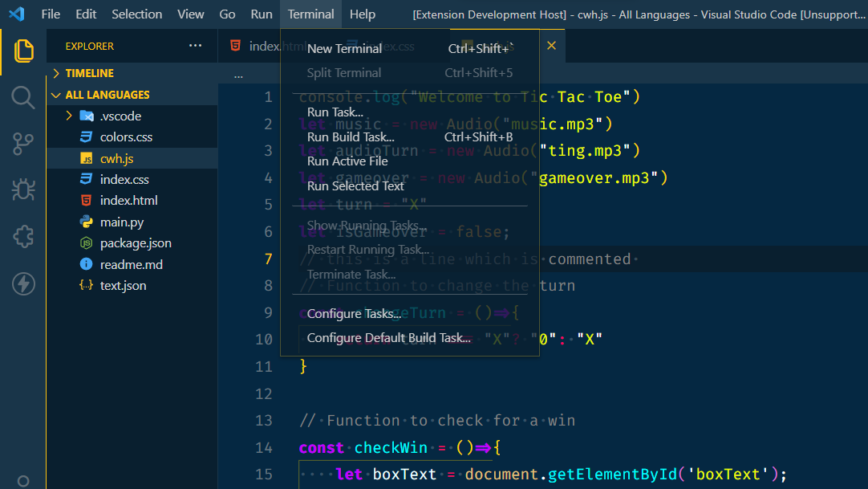This screenshot has height=489, width=868.
Task: Open colors.css in the explorer
Action: (x=126, y=137)
